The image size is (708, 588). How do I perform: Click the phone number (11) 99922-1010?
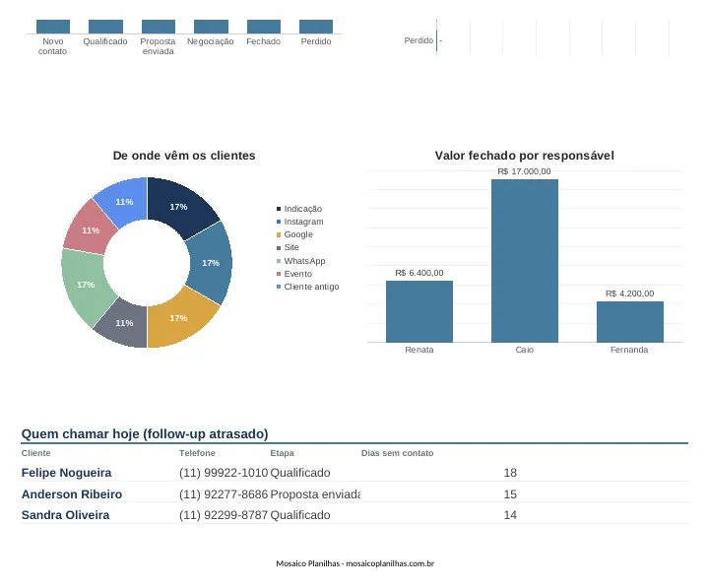click(224, 473)
